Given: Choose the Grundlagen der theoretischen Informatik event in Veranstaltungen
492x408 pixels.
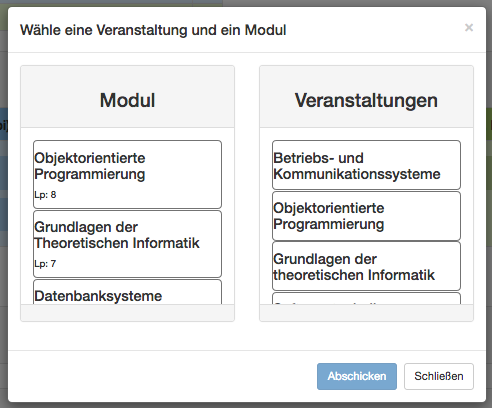Looking at the screenshot, I should [x=366, y=266].
